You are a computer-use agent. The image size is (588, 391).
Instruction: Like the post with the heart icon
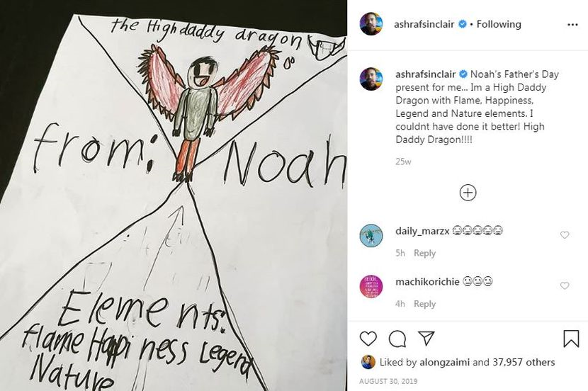(x=368, y=339)
